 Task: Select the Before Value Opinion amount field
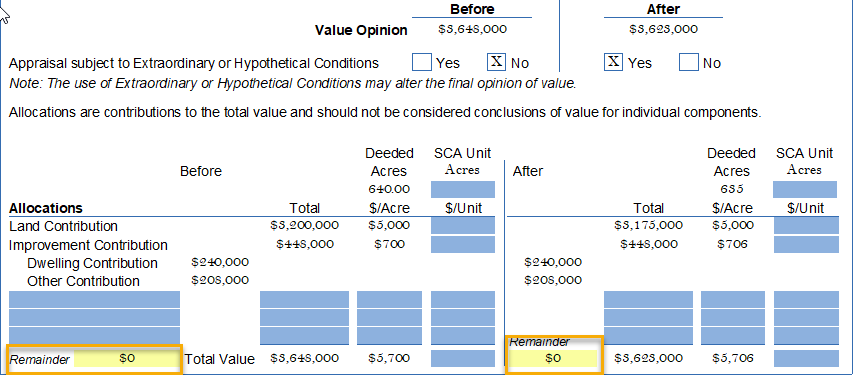(x=472, y=29)
